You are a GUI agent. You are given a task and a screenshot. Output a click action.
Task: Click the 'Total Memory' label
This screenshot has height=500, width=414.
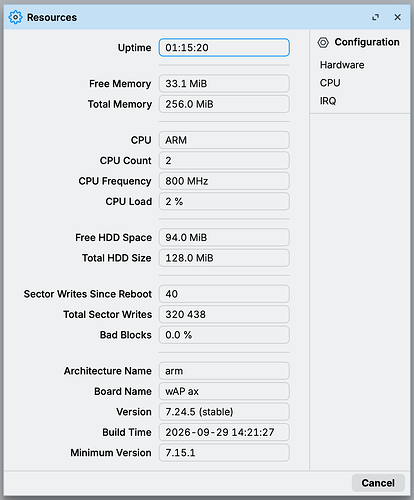coord(120,104)
